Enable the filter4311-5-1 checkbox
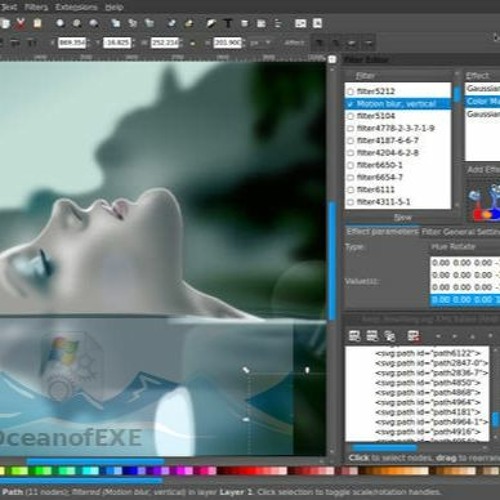This screenshot has height=500, width=500. 350,202
